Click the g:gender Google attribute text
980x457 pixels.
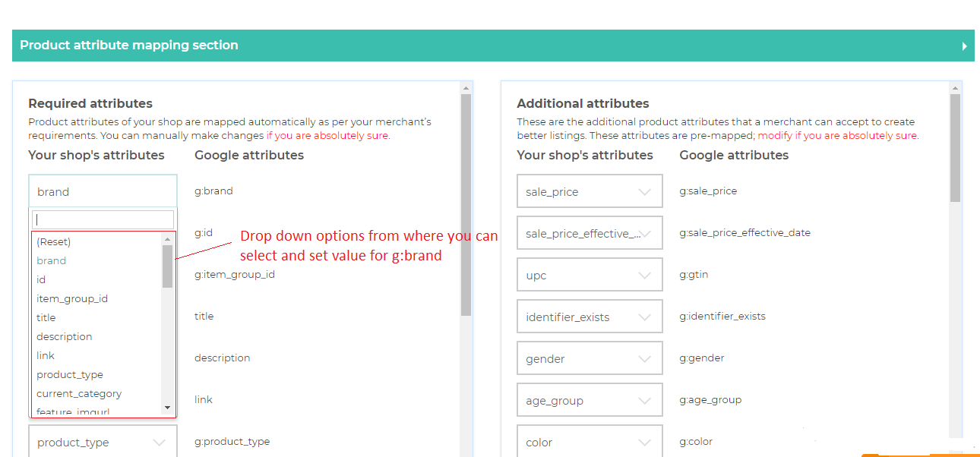[x=702, y=358]
